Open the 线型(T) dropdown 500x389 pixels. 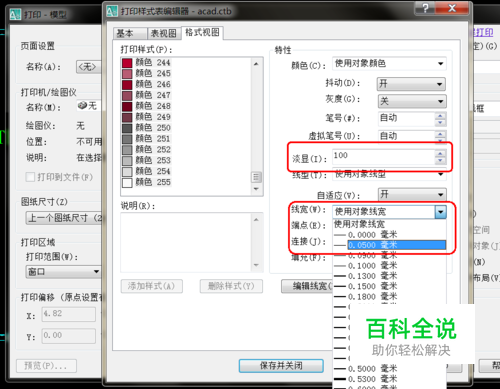click(389, 174)
